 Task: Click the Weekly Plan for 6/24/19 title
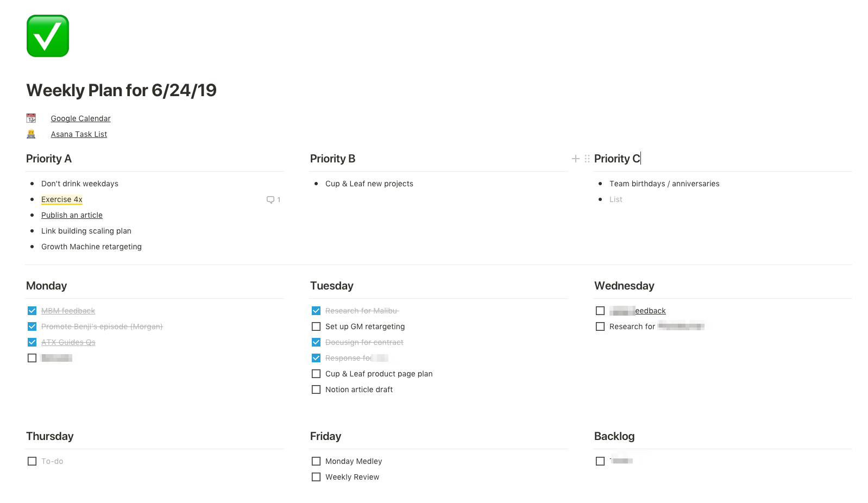coord(122,90)
